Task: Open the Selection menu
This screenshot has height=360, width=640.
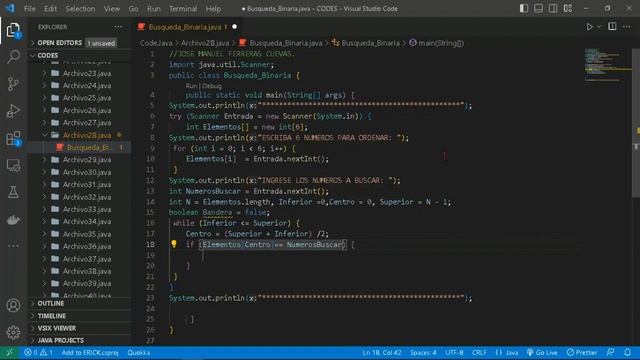Action: point(80,9)
